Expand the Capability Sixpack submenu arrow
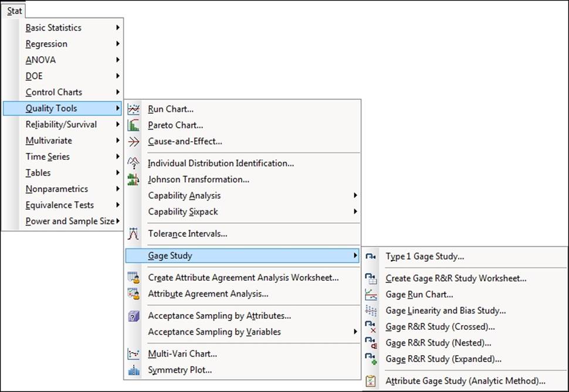Screen dimensions: 569x392 (355, 212)
